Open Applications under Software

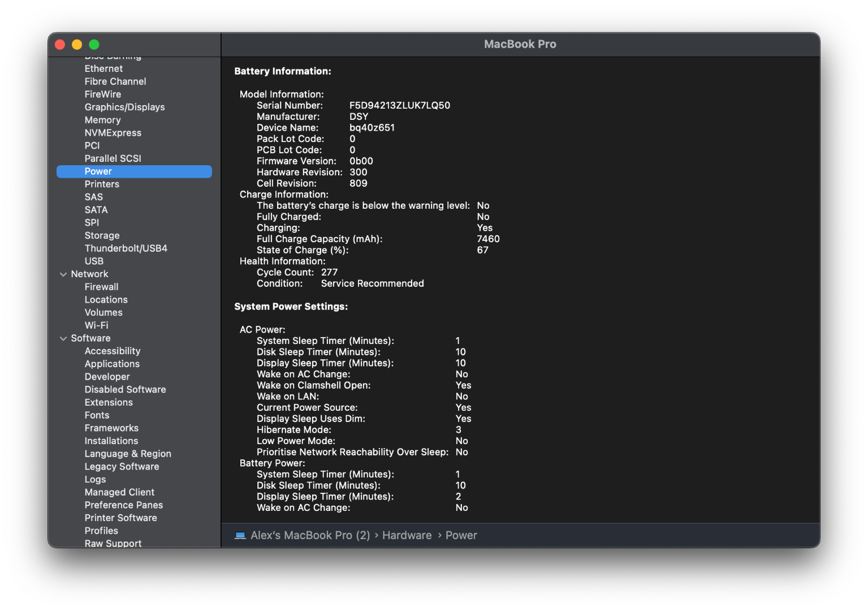click(112, 364)
